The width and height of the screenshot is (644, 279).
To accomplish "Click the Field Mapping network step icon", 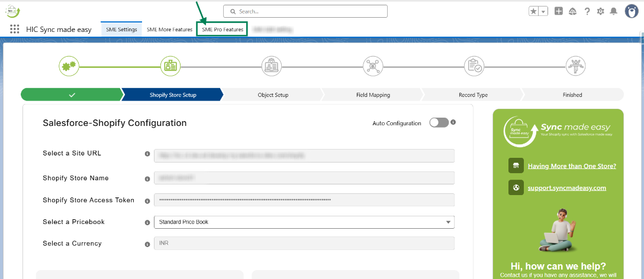I will [x=373, y=65].
